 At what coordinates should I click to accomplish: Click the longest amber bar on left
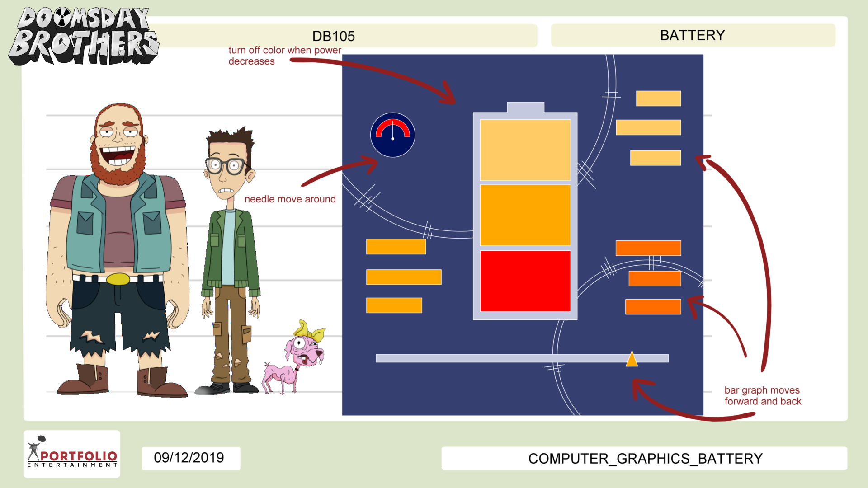tap(404, 277)
